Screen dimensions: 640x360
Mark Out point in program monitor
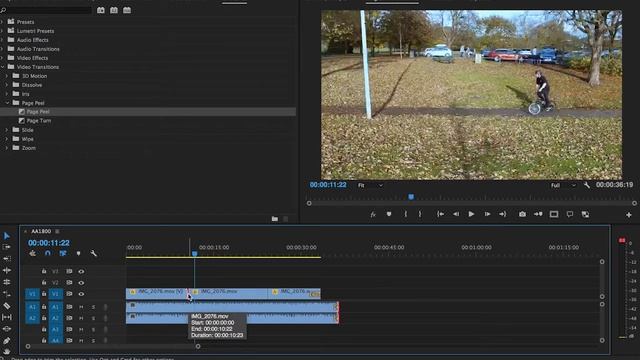click(420, 214)
